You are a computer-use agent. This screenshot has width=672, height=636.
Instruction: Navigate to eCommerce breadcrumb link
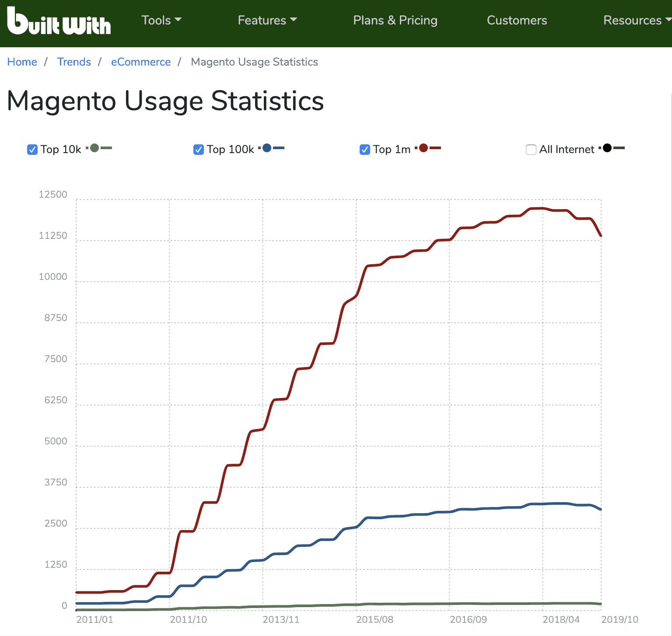pos(141,62)
